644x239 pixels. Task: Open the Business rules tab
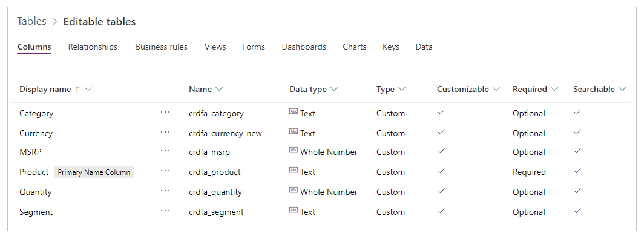point(162,47)
